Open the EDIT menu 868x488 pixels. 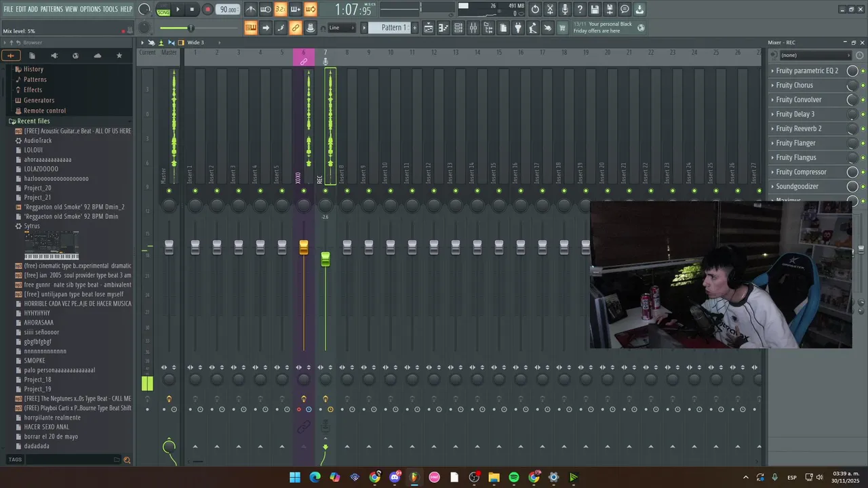21,9
